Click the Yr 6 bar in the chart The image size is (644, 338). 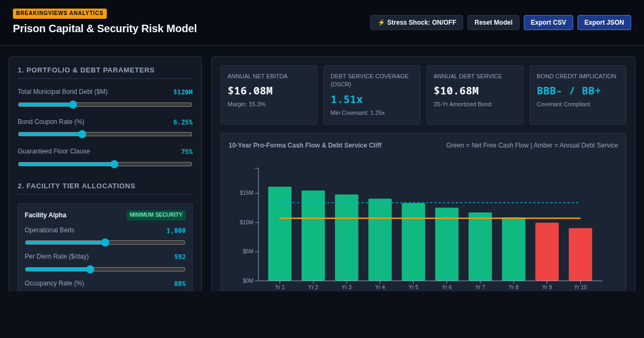tap(447, 244)
